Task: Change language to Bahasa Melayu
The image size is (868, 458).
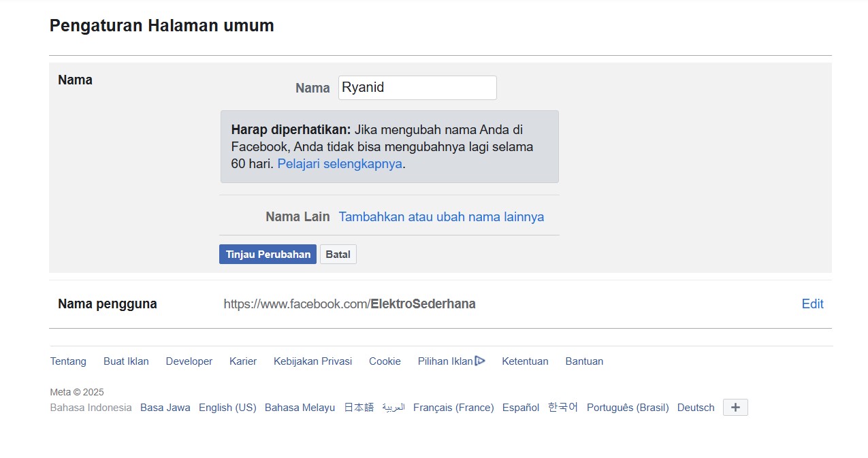Action: (300, 408)
